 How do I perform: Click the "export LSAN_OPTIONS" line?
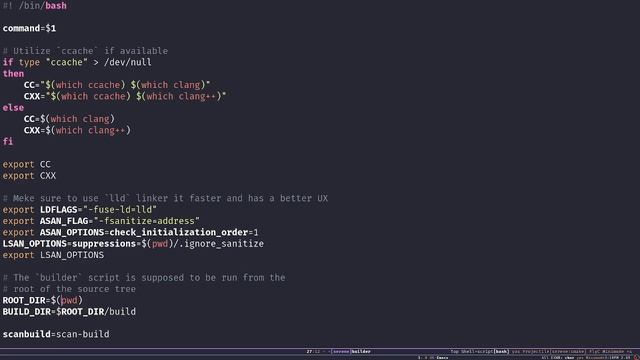click(53, 255)
